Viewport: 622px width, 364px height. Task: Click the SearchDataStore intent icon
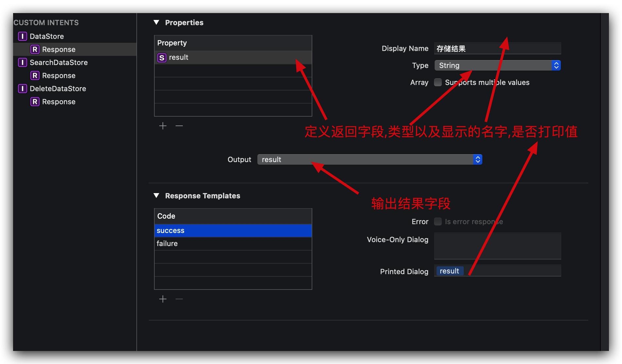tap(22, 62)
